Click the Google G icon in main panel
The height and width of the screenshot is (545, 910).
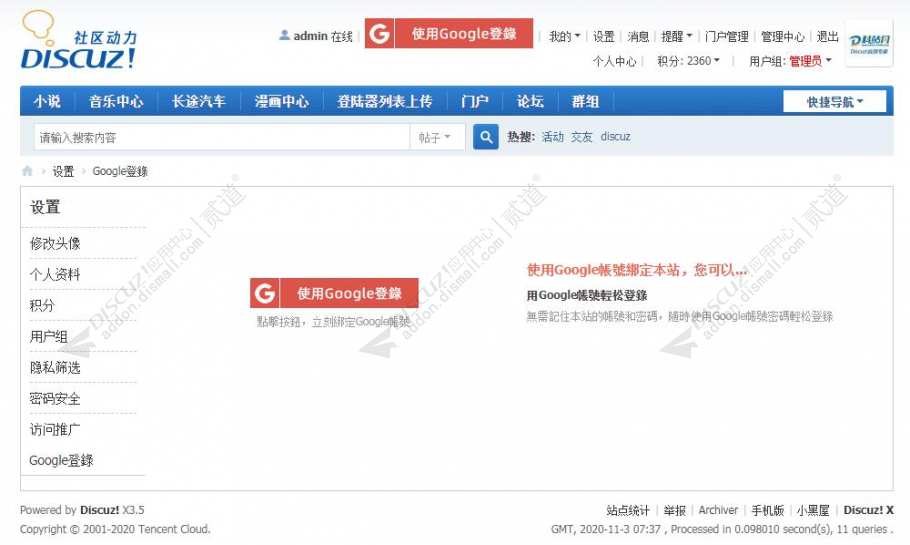(265, 293)
